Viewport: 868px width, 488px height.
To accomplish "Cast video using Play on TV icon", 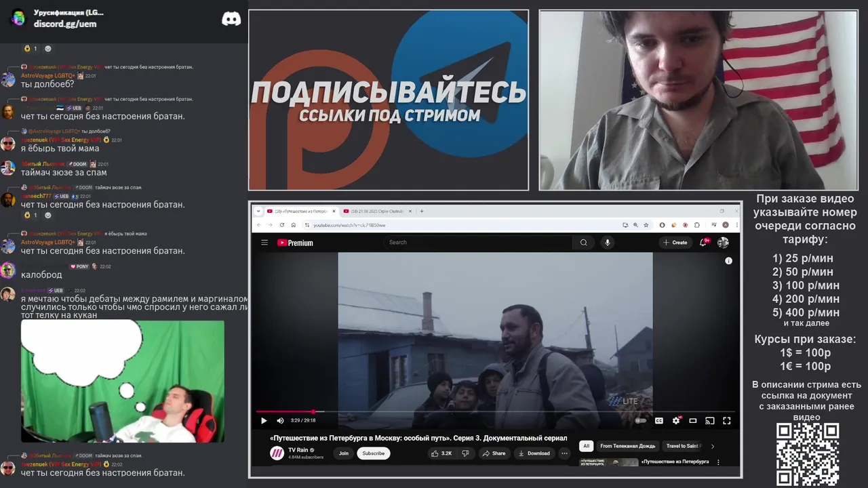I will pyautogui.click(x=710, y=421).
